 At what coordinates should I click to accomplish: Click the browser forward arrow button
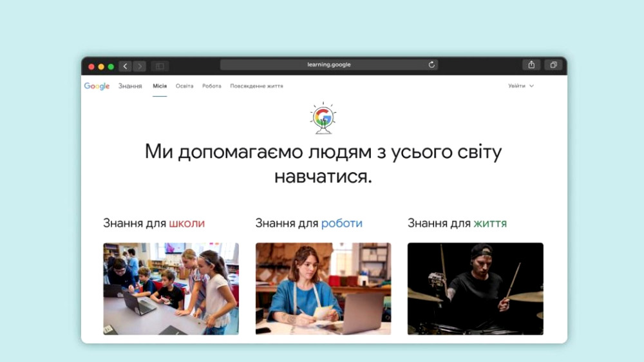139,66
